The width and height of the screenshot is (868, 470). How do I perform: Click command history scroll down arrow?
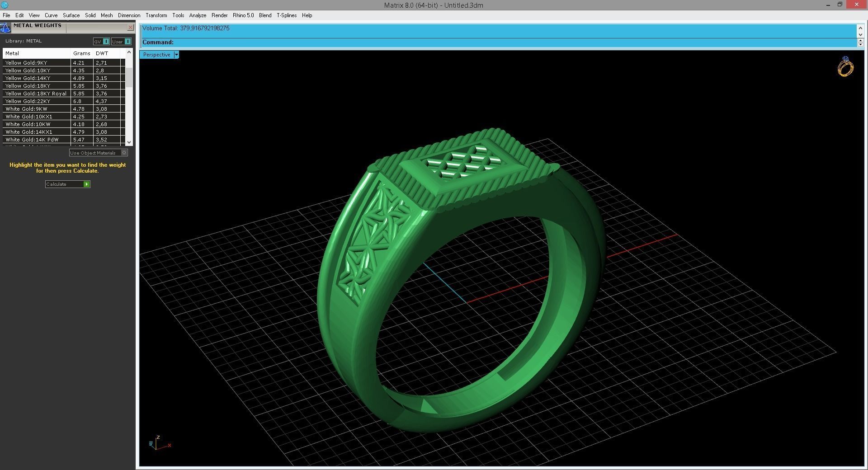(860, 34)
